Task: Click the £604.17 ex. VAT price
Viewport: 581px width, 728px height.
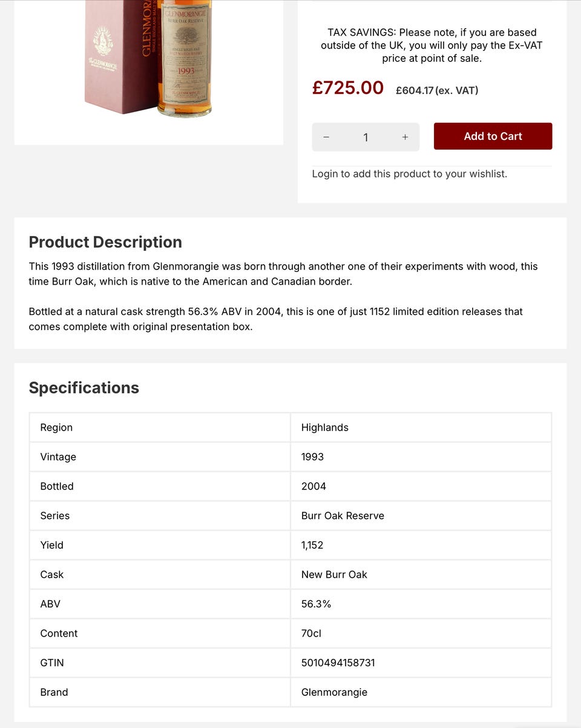Action: [437, 90]
